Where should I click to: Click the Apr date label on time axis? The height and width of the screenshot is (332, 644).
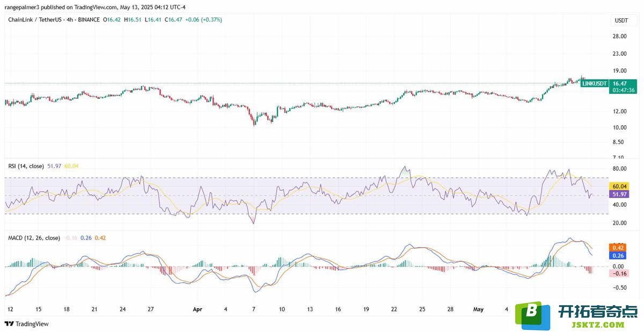197,310
